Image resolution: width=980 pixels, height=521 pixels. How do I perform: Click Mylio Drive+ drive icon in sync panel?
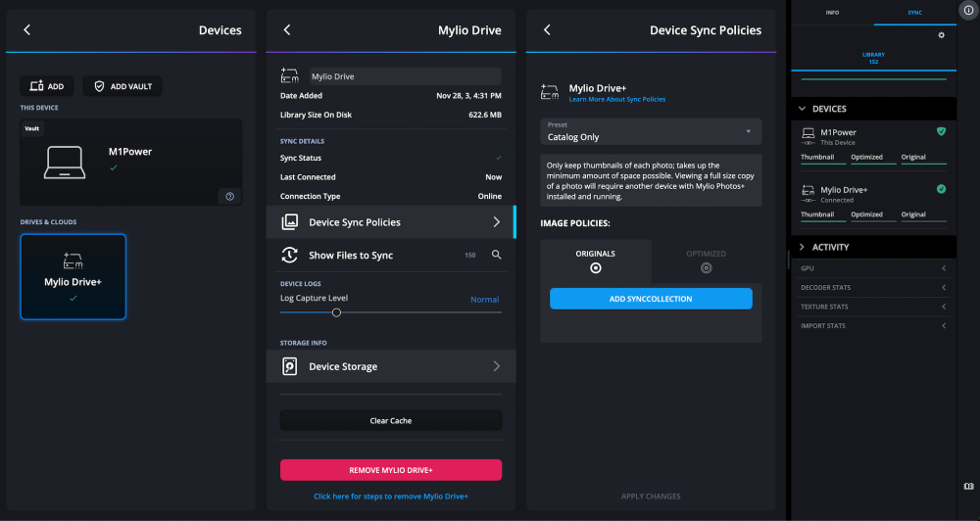click(x=808, y=190)
